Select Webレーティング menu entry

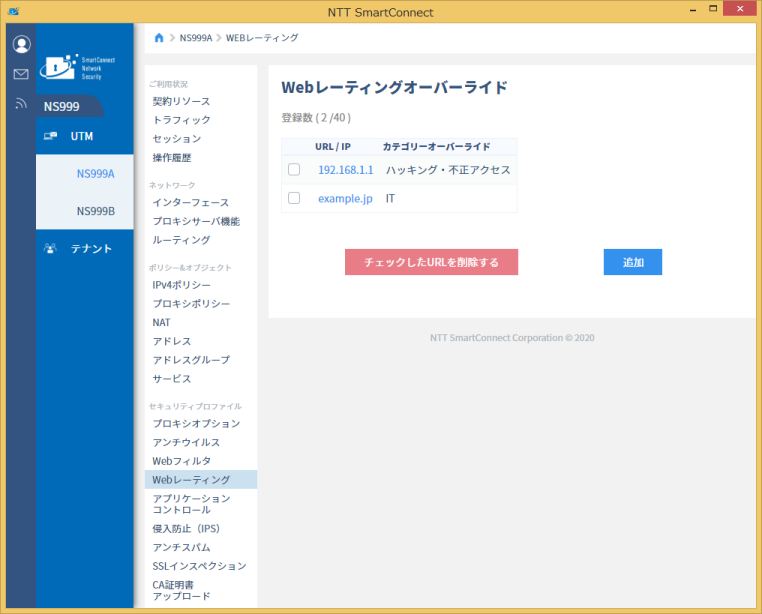pos(201,479)
